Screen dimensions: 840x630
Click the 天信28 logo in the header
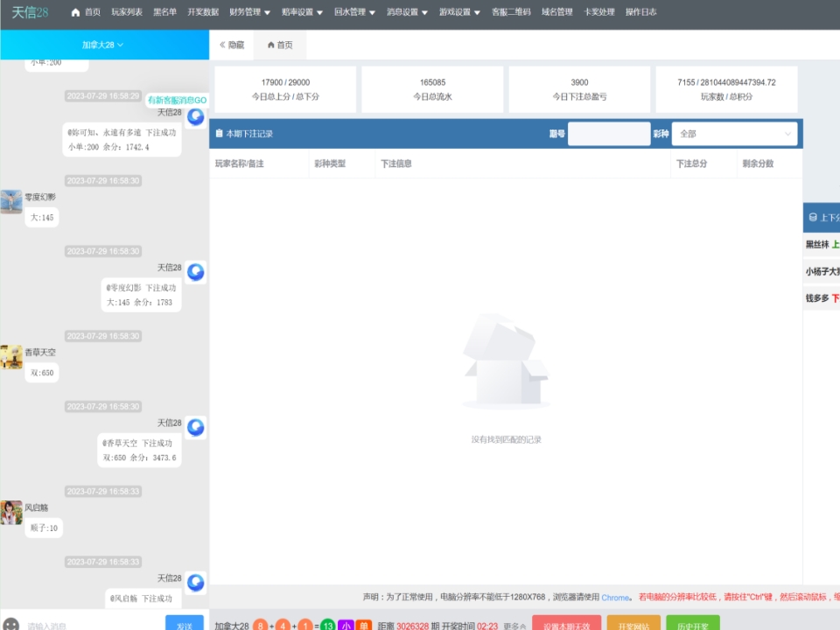30,12
